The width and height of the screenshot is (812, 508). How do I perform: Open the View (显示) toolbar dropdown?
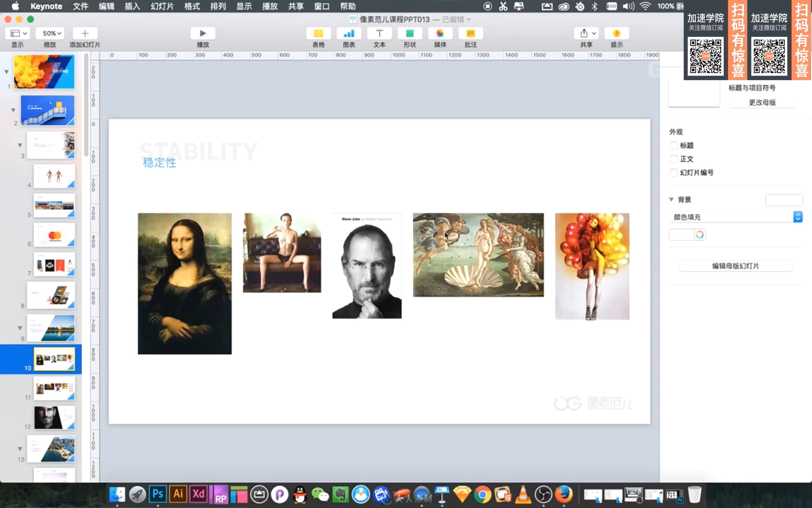[17, 33]
